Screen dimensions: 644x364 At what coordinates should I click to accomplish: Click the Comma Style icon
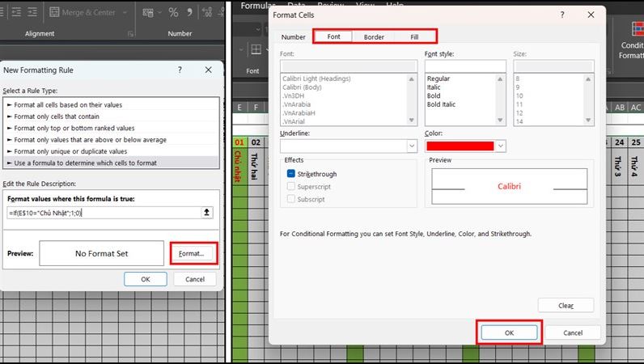(x=189, y=12)
